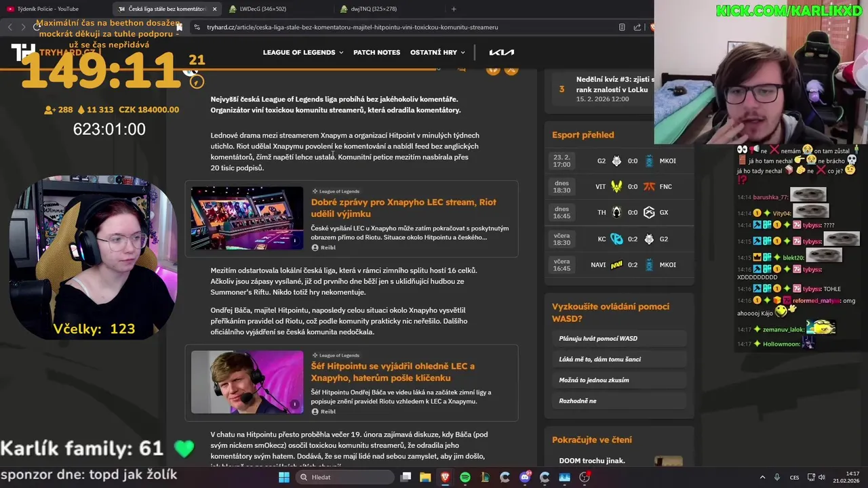Select poll option Láká mě to, dám tomu šanci
Image resolution: width=868 pixels, height=488 pixels.
[x=619, y=359]
